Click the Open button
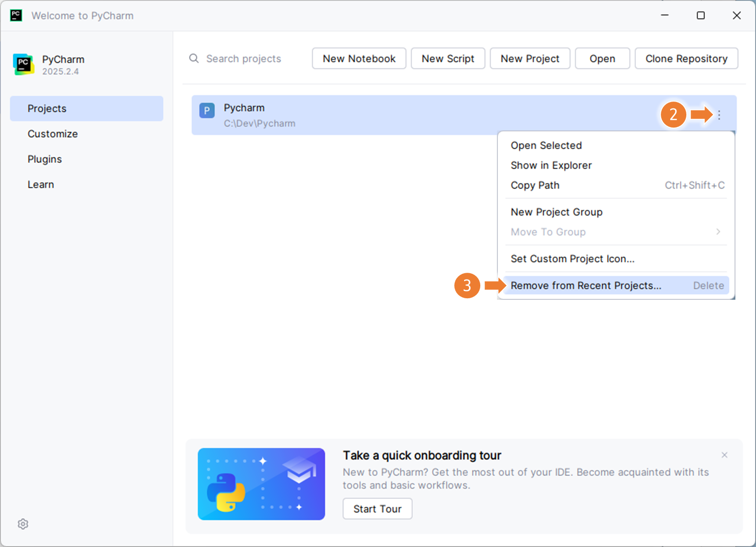 pyautogui.click(x=602, y=58)
